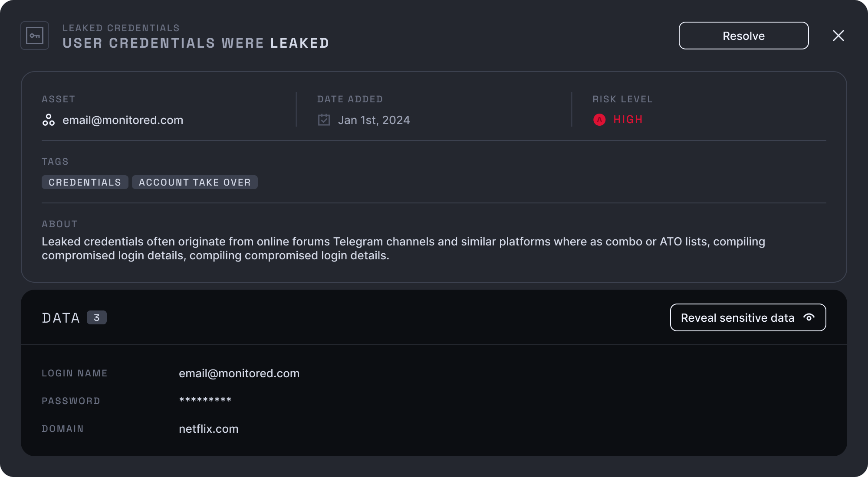The image size is (868, 477).
Task: Click the masked password value
Action: click(205, 400)
